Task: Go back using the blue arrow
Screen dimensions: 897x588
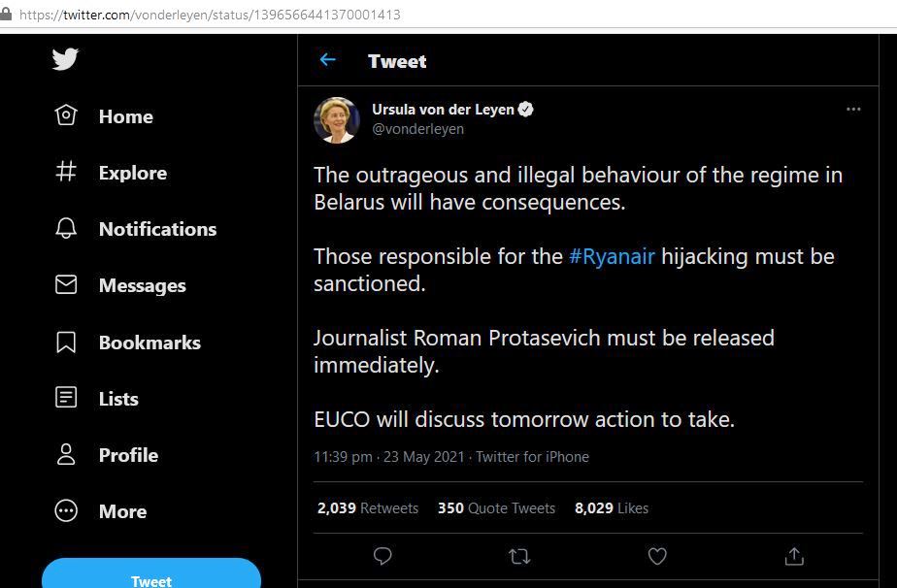Action: click(328, 59)
